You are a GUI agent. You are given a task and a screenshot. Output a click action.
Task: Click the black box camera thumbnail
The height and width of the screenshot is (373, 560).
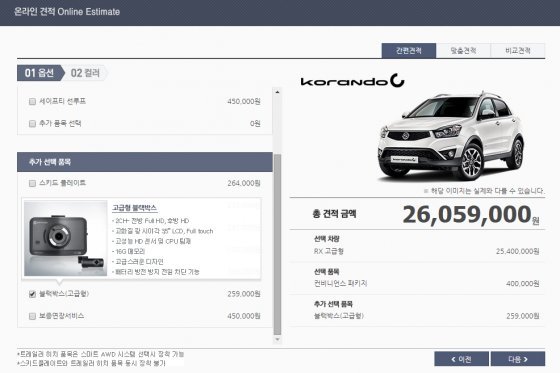(x=65, y=238)
